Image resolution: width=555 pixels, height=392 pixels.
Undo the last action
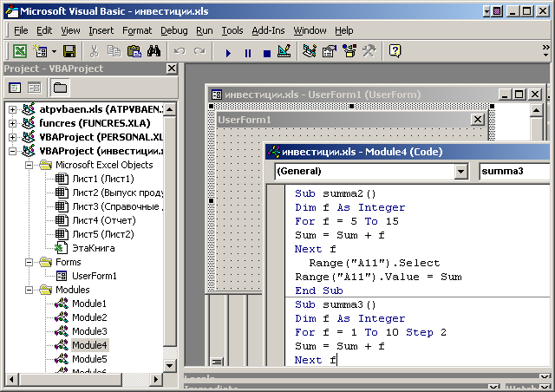[180, 51]
